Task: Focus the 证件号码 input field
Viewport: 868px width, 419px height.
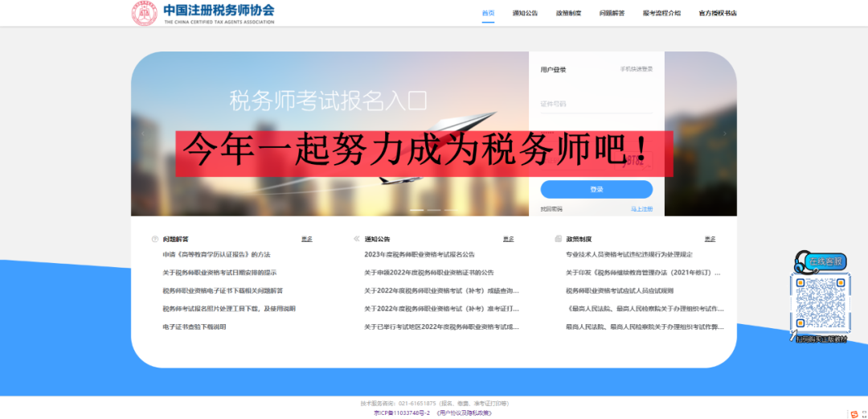Action: click(x=596, y=104)
